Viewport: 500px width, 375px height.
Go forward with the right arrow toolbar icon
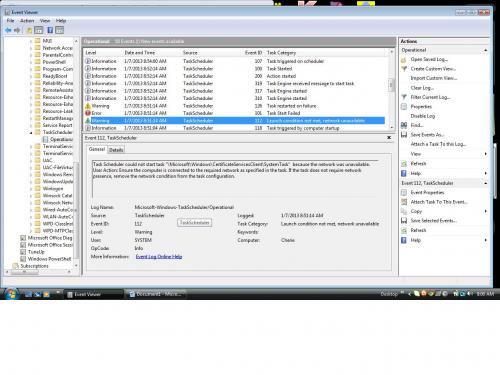tap(17, 30)
